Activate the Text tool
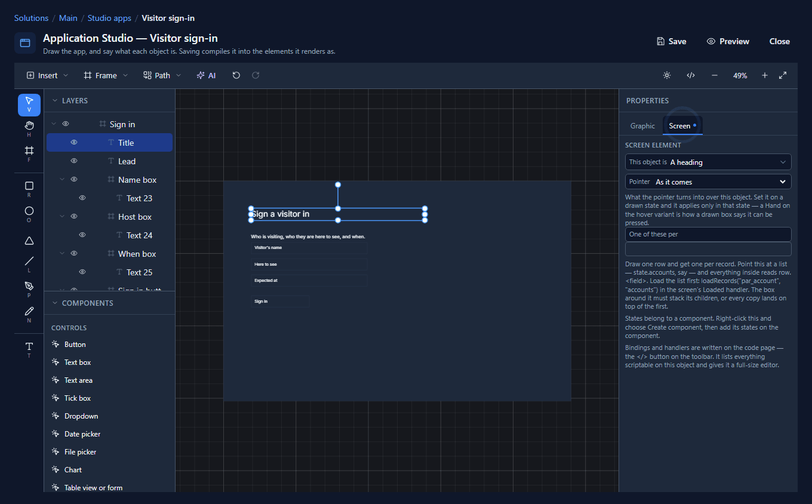This screenshot has height=504, width=812. pyautogui.click(x=29, y=349)
